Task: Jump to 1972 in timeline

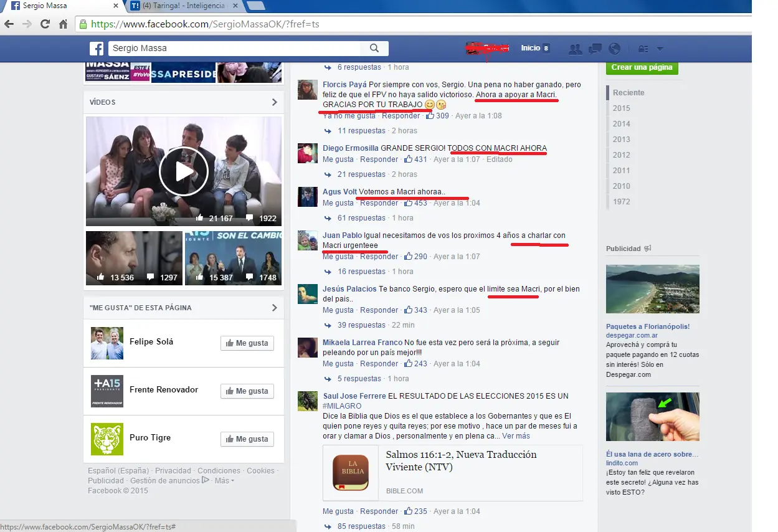Action: pos(621,202)
